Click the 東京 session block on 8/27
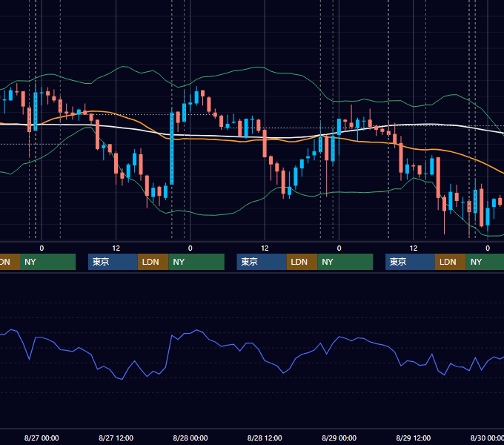Viewport: 504px width, 445px height. point(113,262)
